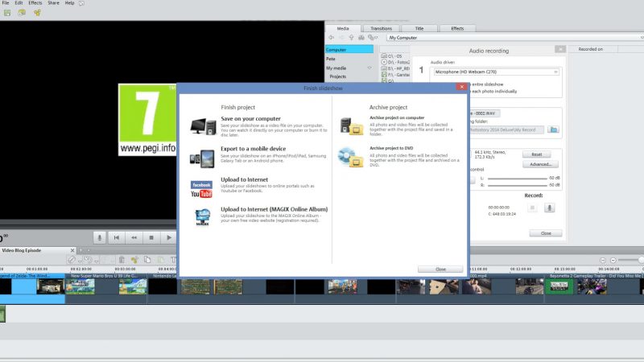
Task: Open Archive project on computer icon
Action: click(x=352, y=125)
